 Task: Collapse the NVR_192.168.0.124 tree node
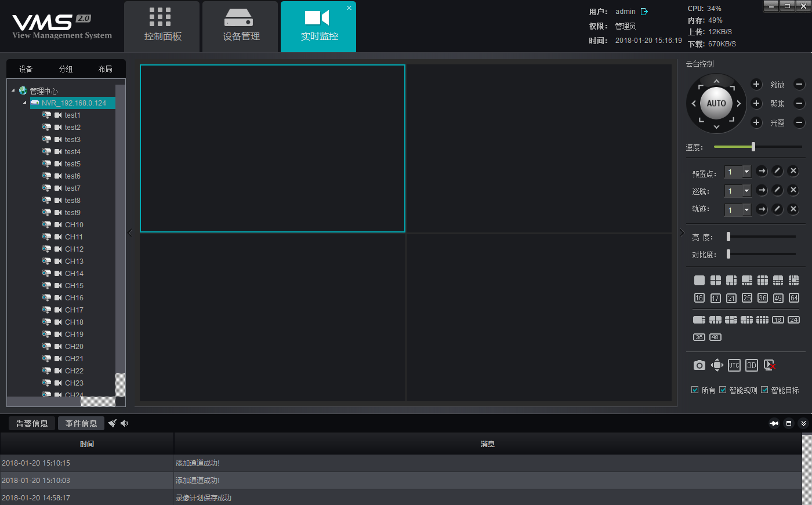click(x=25, y=103)
